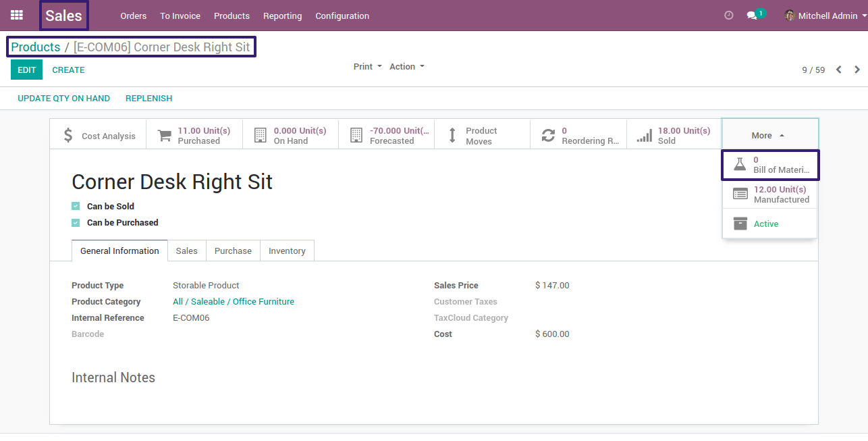Viewport: 868px width, 441px height.
Task: Click the CREATE button
Action: pos(68,70)
